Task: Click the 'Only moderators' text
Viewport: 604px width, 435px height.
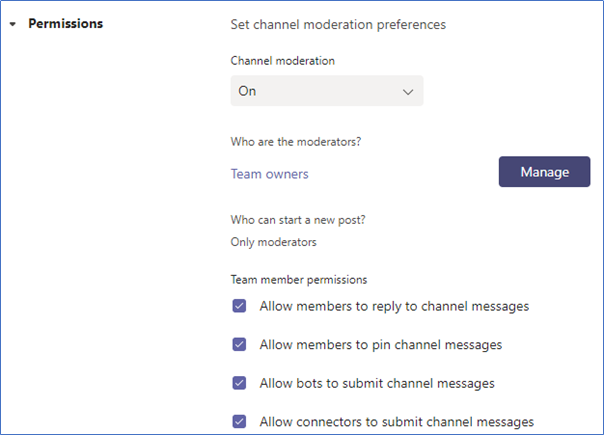Action: click(273, 242)
